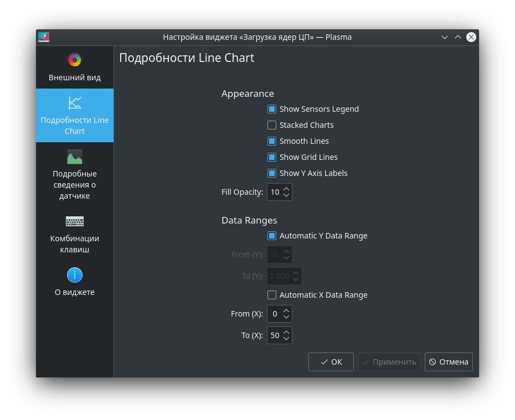Toggle Smooth Lines checkbox
The image size is (515, 420).
pyautogui.click(x=272, y=141)
